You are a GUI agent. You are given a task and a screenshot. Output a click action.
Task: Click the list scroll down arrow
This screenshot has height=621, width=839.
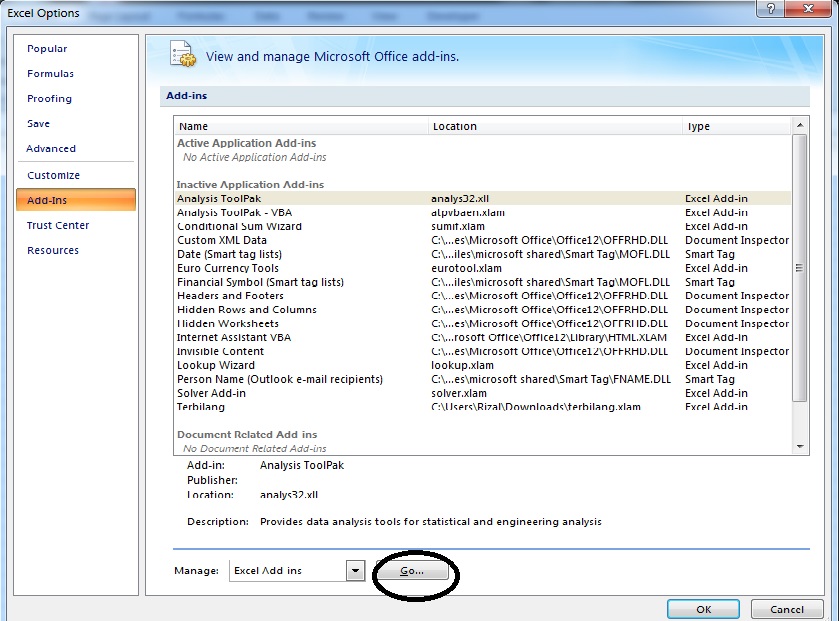click(800, 447)
